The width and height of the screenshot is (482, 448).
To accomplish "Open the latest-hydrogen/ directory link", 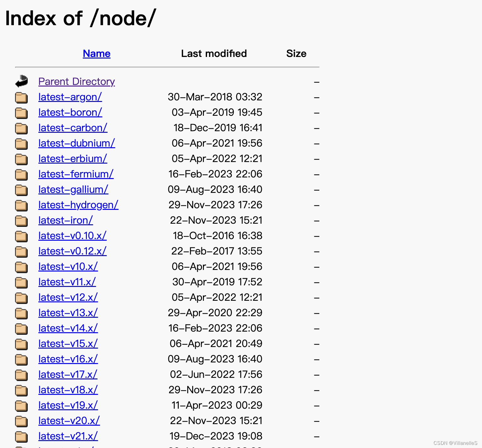I will coord(78,205).
